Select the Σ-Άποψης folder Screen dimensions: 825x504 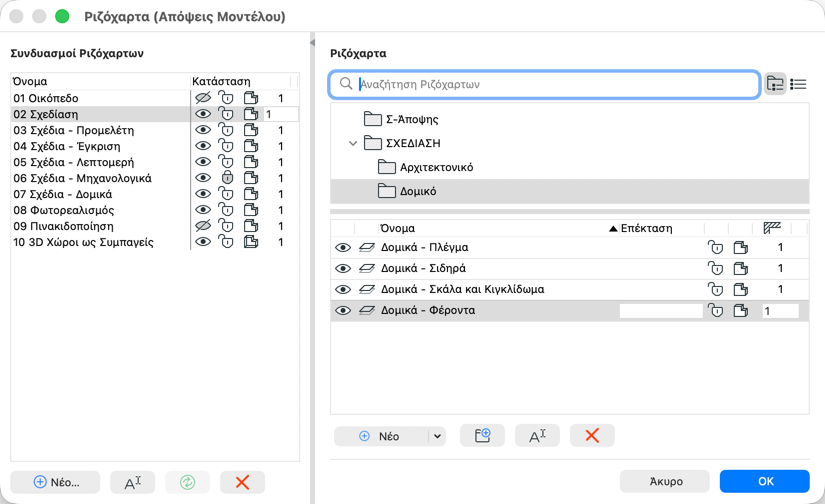(x=401, y=119)
